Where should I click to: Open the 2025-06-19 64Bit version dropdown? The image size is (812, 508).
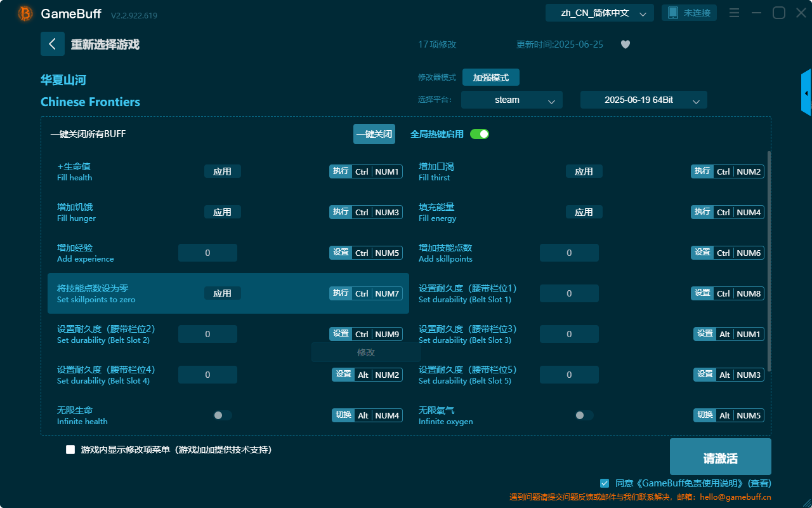tap(643, 100)
